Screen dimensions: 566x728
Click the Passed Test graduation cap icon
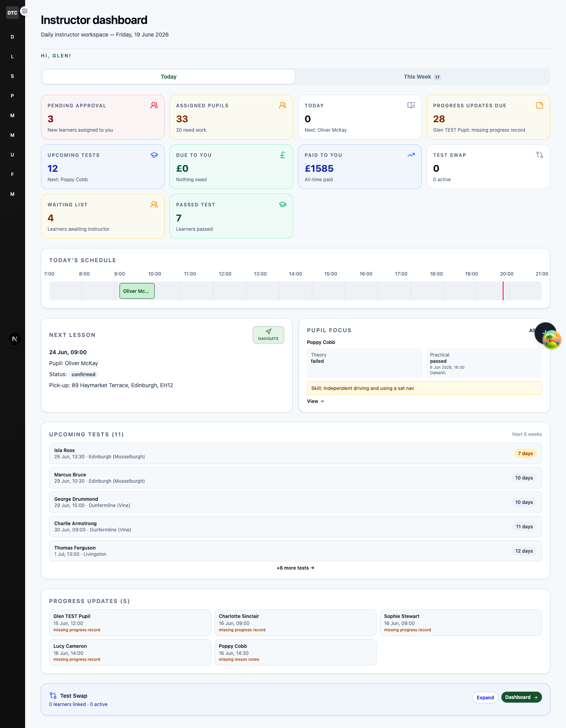pos(283,204)
